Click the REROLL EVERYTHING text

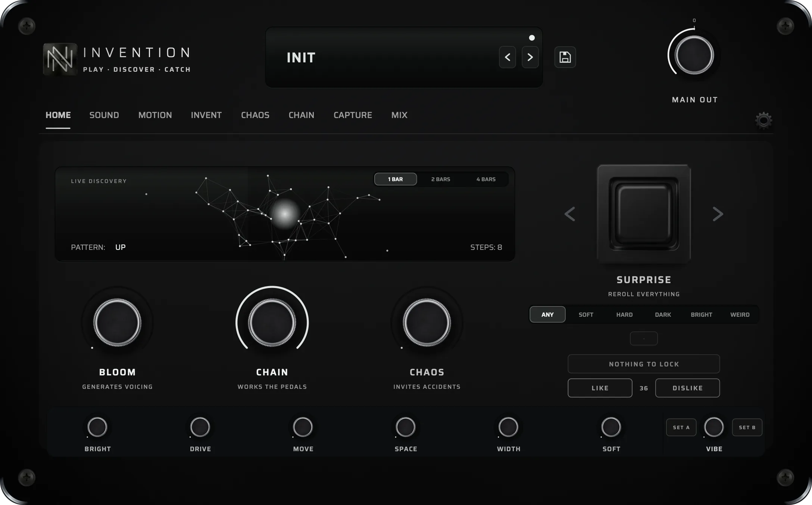644,294
